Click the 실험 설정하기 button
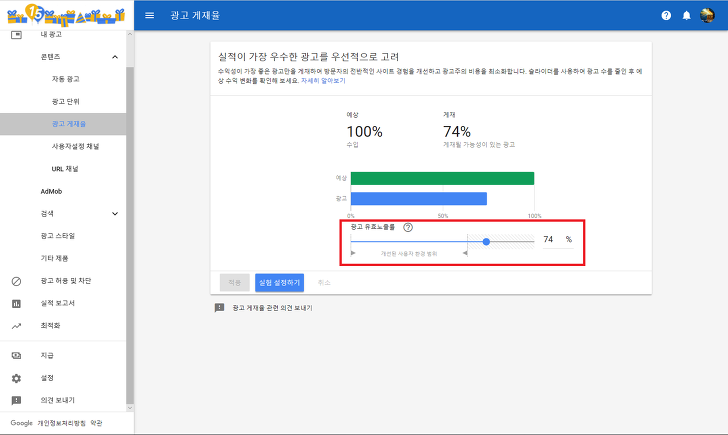The height and width of the screenshot is (435, 728). pyautogui.click(x=280, y=283)
